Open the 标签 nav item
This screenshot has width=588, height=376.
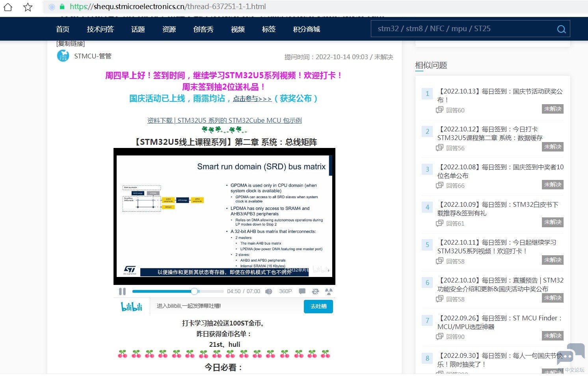coord(269,29)
